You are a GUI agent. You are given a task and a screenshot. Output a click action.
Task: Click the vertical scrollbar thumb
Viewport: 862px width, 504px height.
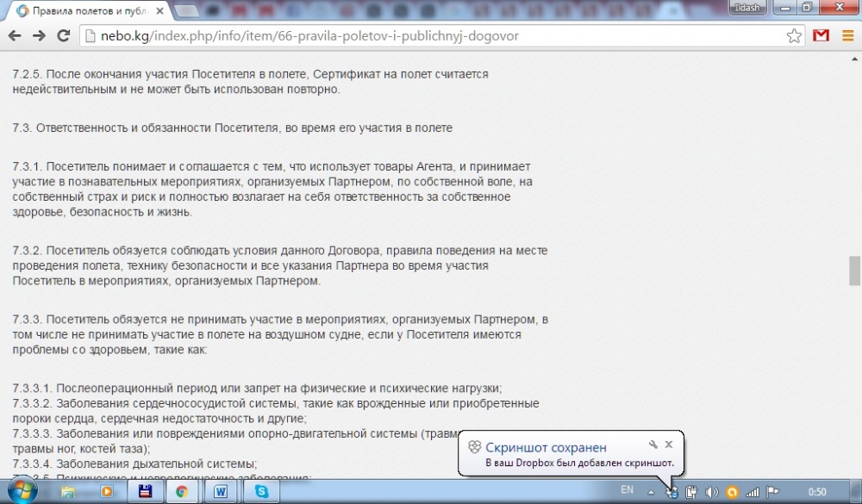pos(853,271)
